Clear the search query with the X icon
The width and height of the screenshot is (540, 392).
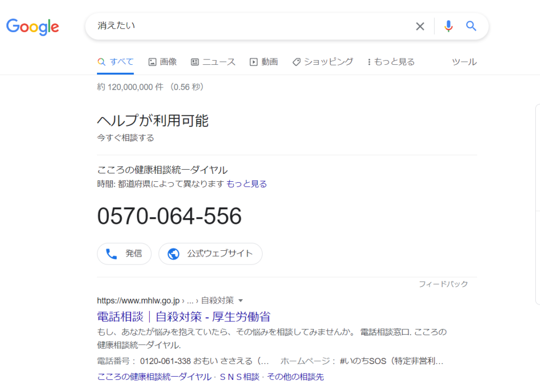[420, 26]
